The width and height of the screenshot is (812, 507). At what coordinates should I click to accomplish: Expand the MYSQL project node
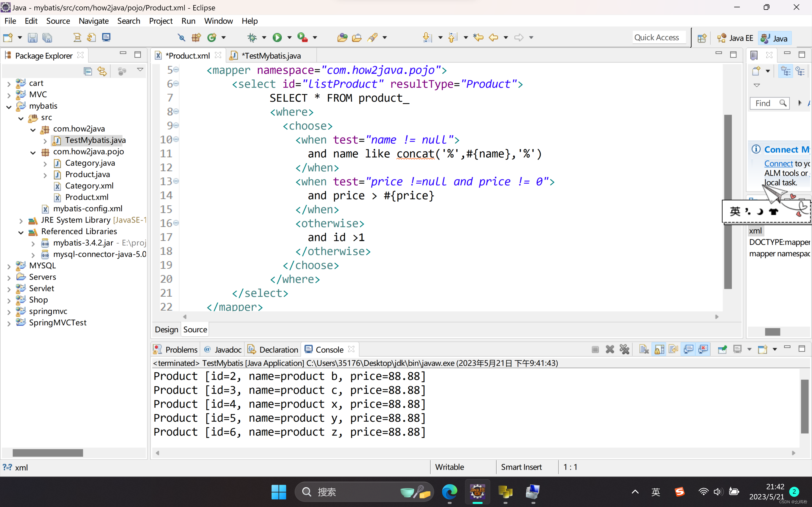pyautogui.click(x=9, y=266)
